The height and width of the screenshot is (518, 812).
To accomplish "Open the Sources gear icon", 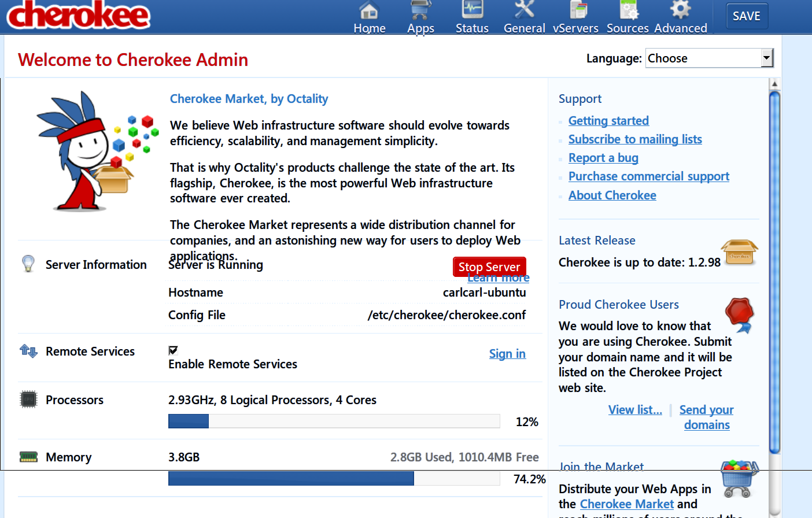I will pos(629,10).
